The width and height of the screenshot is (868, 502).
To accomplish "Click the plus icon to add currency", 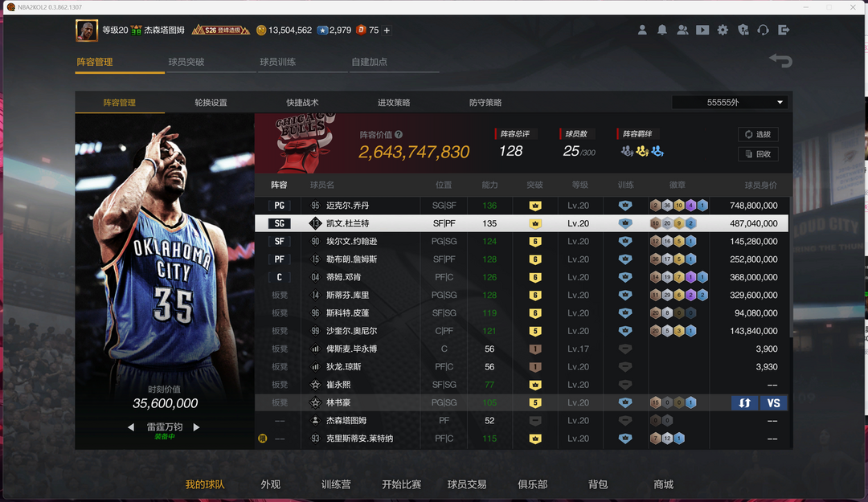I will click(387, 31).
